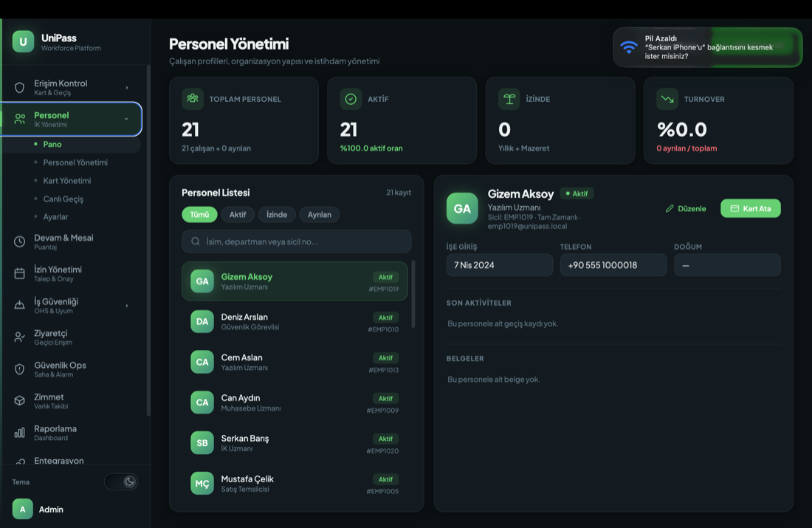Click Gizem Aksoy GA avatar in detail panel
Viewport: 812px width, 528px height.
[462, 208]
